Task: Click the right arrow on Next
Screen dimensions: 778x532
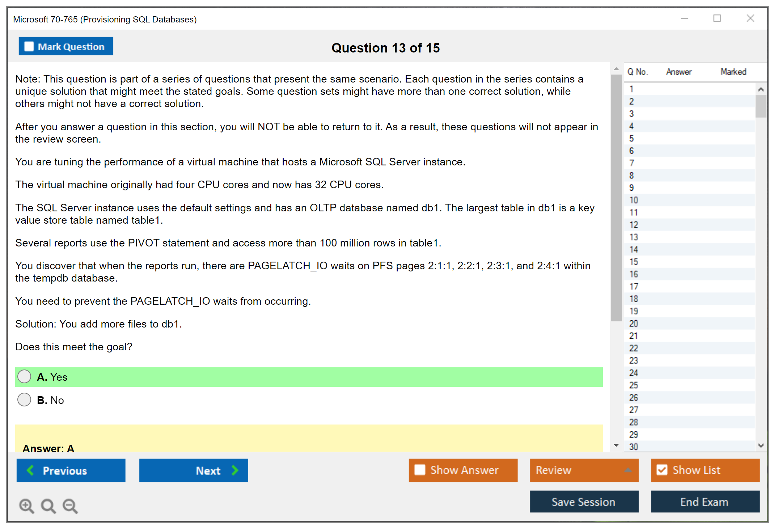Action: (x=235, y=470)
